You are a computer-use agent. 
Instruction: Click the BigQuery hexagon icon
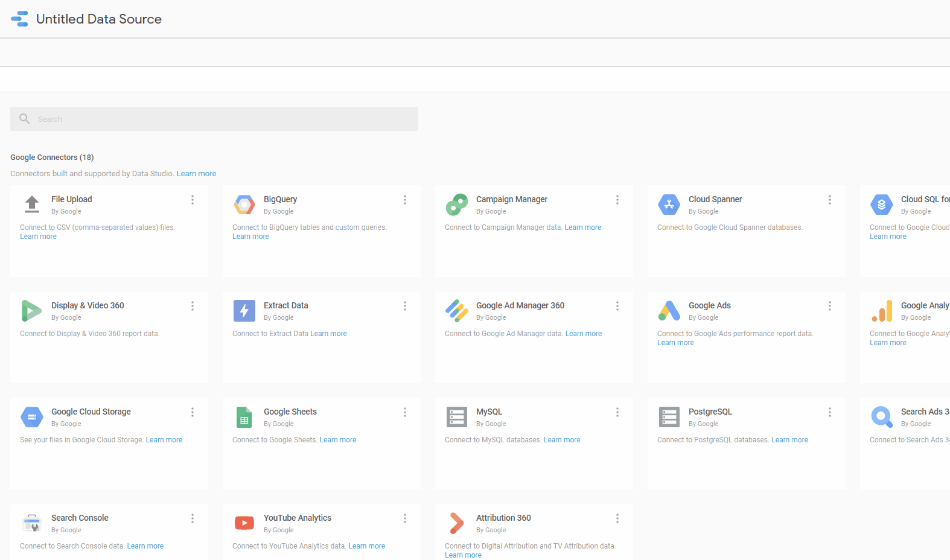(x=244, y=205)
